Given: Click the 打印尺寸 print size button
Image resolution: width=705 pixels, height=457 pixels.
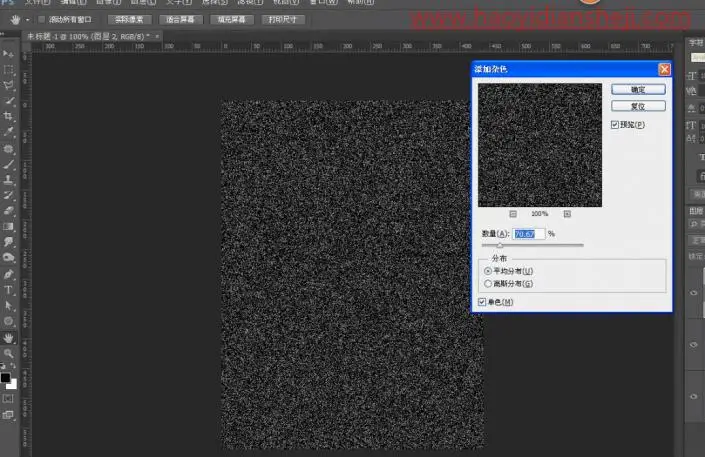Looking at the screenshot, I should tap(283, 19).
